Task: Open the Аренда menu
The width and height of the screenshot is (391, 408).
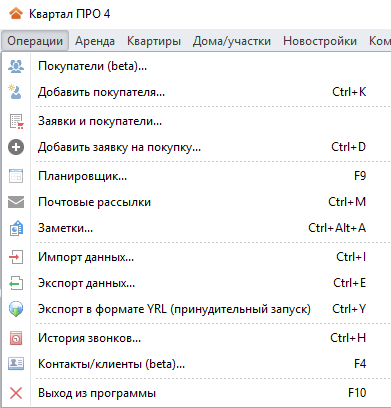Action: pyautogui.click(x=95, y=41)
